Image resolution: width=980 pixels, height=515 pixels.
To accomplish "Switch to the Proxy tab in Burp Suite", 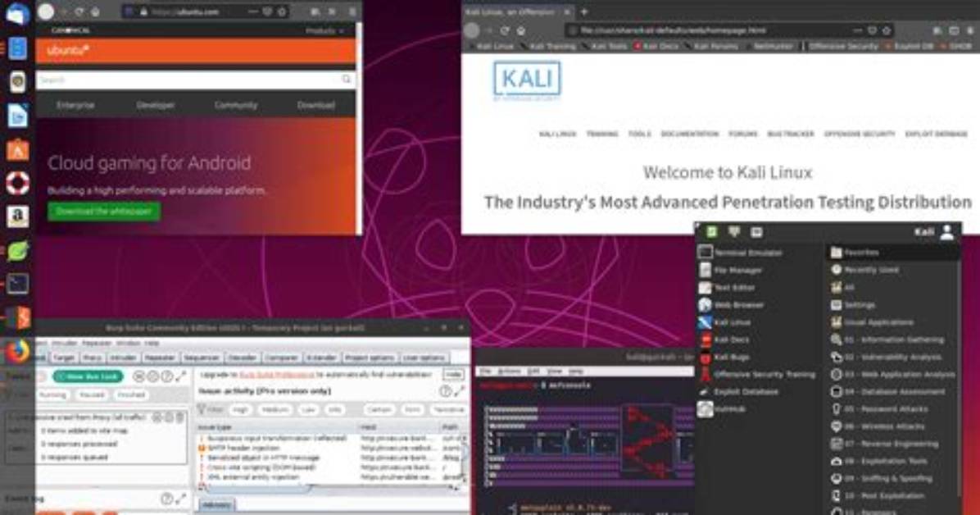I will [x=93, y=358].
